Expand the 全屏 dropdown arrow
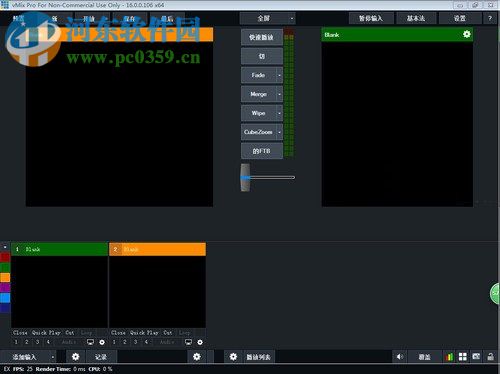Viewport: 500px width, 374px height. point(292,18)
